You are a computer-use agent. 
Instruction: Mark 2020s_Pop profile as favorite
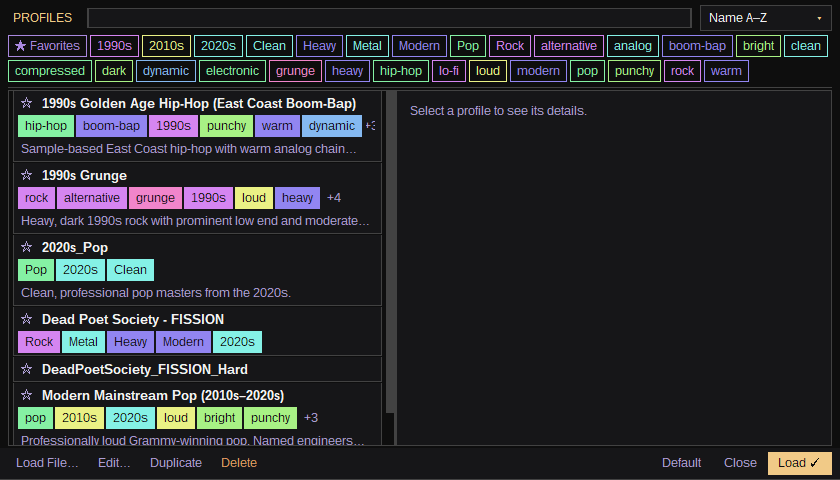[26, 247]
